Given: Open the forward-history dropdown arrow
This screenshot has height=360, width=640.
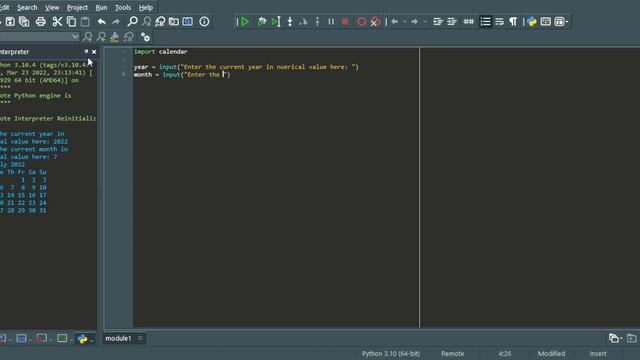Looking at the screenshot, I should point(424,22).
